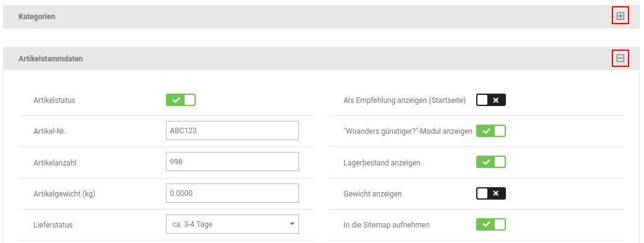This screenshot has width=644, height=243.
Task: Toggle In die Sitemap aufnehmen switch
Action: pyautogui.click(x=491, y=224)
